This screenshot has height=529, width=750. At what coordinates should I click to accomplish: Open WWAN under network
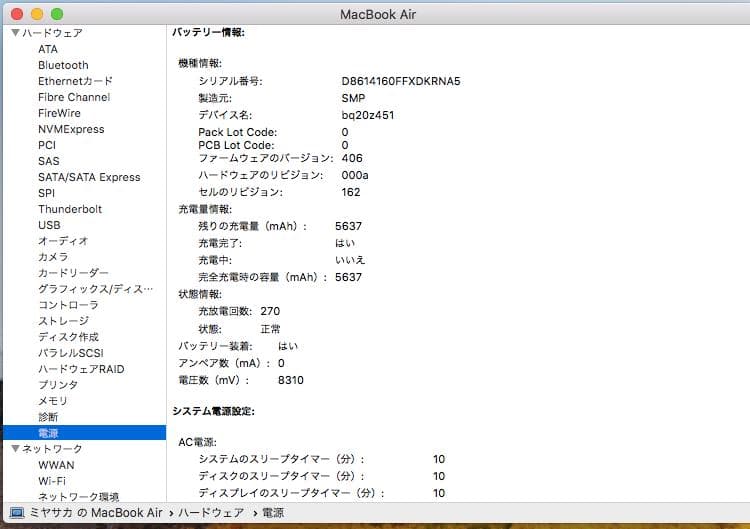coord(56,465)
